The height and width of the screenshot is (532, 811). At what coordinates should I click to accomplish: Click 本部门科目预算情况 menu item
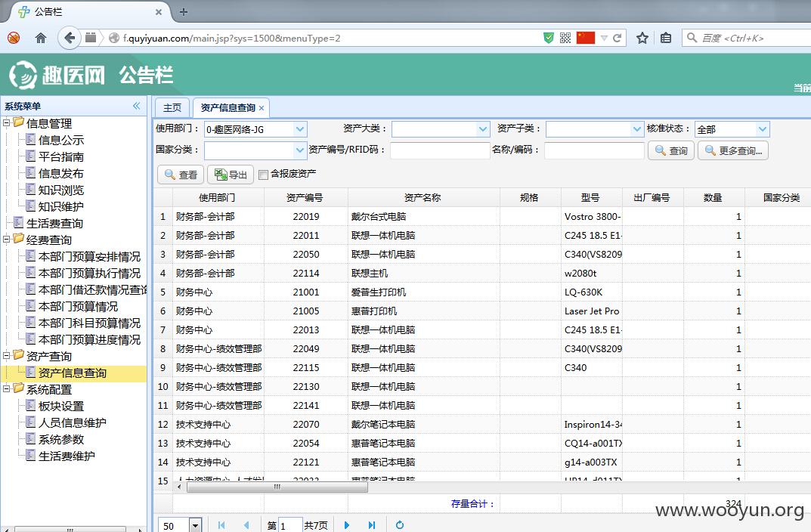(x=89, y=323)
